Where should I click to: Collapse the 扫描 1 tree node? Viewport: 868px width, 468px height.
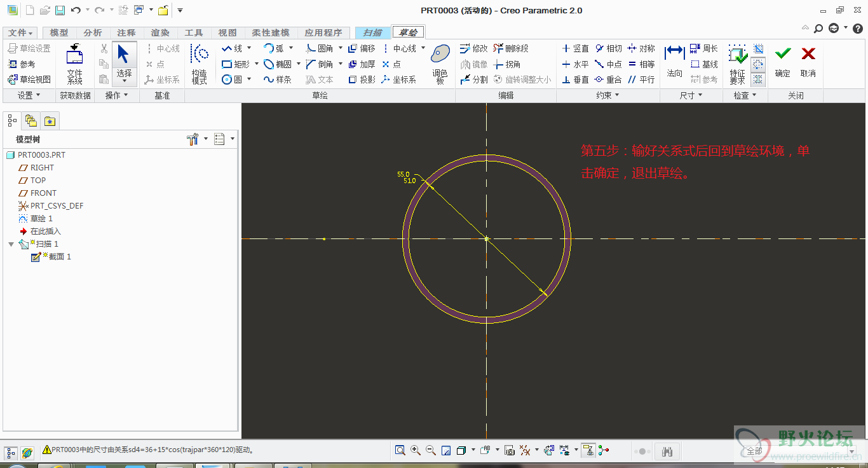tap(11, 244)
